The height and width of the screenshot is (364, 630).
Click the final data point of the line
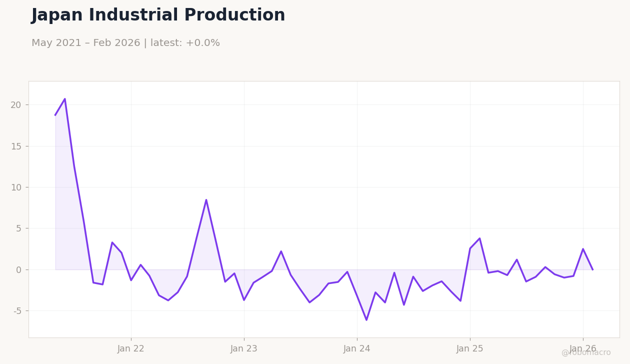(x=592, y=269)
